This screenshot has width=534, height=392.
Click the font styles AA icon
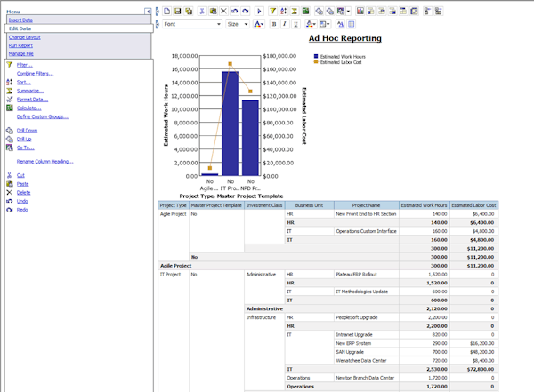340,24
